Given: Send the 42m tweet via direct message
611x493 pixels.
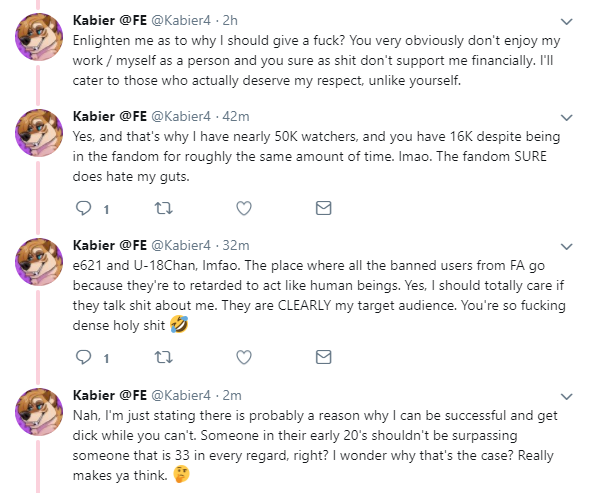Looking at the screenshot, I should coord(323,208).
